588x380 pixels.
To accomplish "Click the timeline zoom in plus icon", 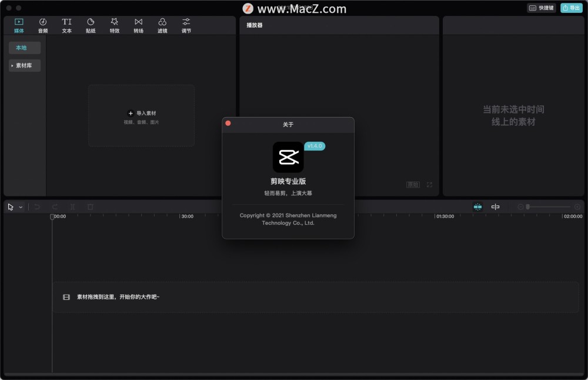I will 577,206.
